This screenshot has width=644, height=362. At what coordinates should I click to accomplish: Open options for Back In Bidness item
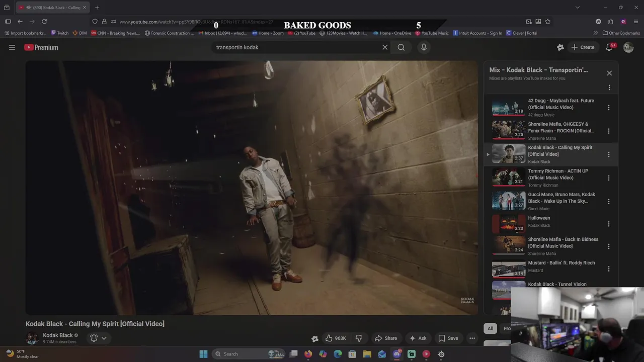(609, 246)
